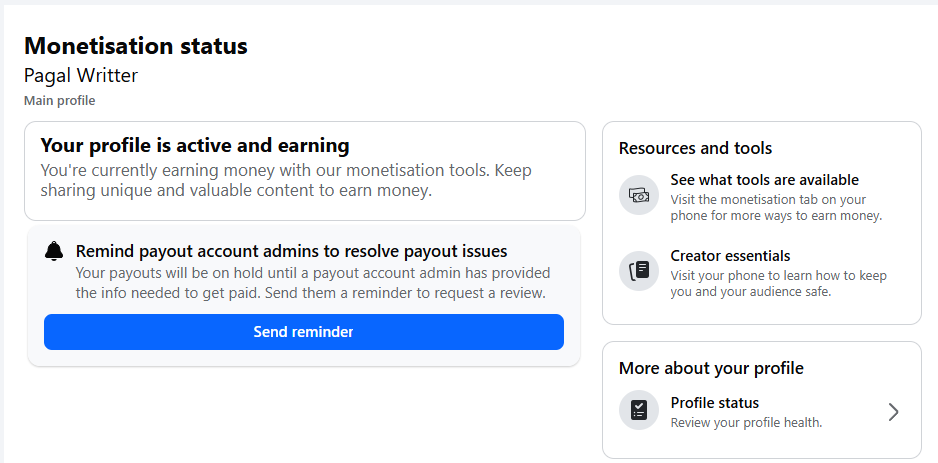The height and width of the screenshot is (463, 938).
Task: Click the More about your profile heading
Action: pyautogui.click(x=711, y=368)
